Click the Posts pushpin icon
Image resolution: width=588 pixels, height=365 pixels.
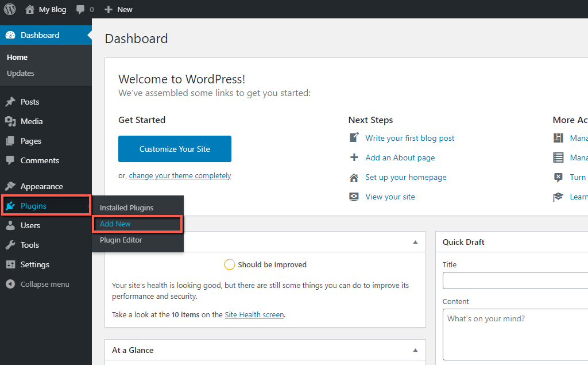click(x=10, y=102)
